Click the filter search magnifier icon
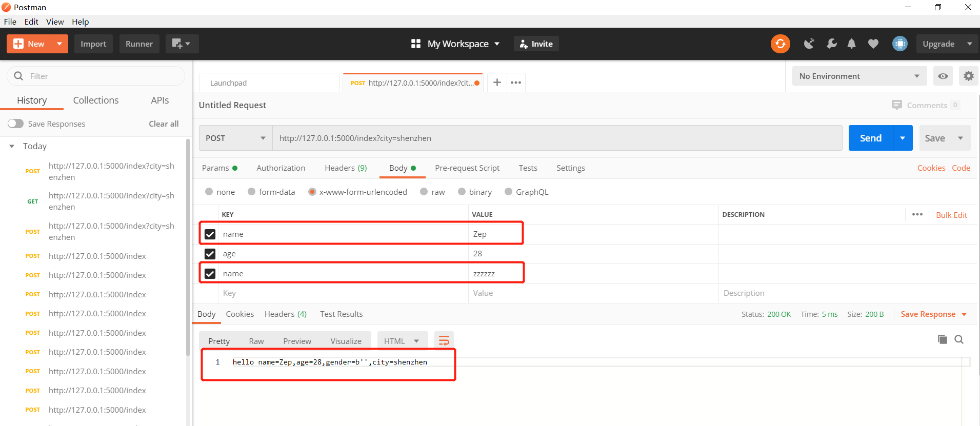The height and width of the screenshot is (426, 980). click(x=18, y=76)
